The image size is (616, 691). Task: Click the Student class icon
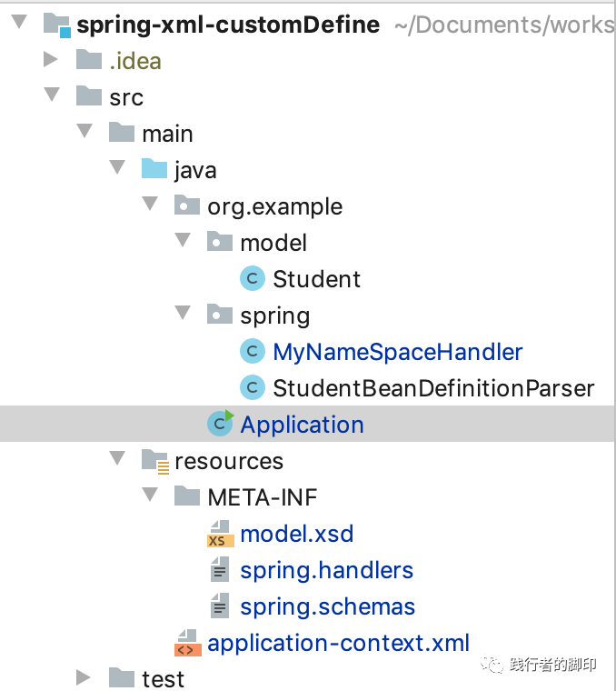pyautogui.click(x=252, y=279)
